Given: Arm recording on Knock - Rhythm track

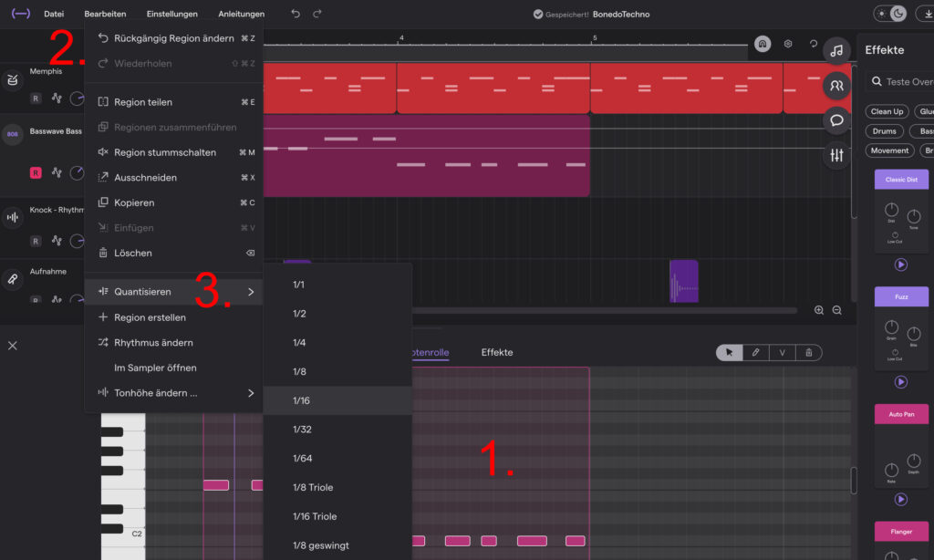Looking at the screenshot, I should pos(36,242).
